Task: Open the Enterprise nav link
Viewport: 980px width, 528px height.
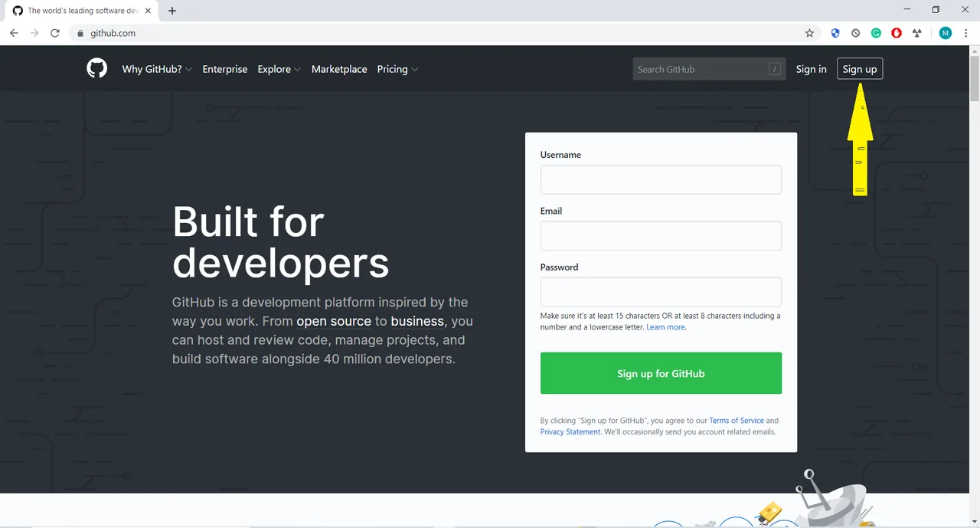Action: (225, 69)
